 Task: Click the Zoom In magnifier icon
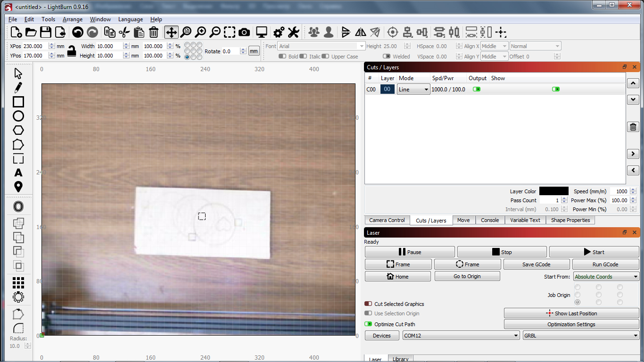pyautogui.click(x=200, y=32)
